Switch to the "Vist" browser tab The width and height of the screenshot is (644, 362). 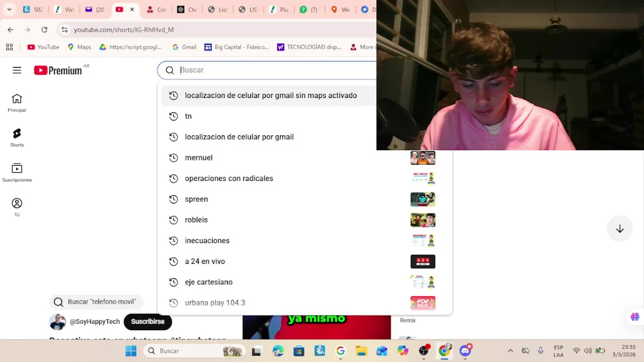[64, 10]
